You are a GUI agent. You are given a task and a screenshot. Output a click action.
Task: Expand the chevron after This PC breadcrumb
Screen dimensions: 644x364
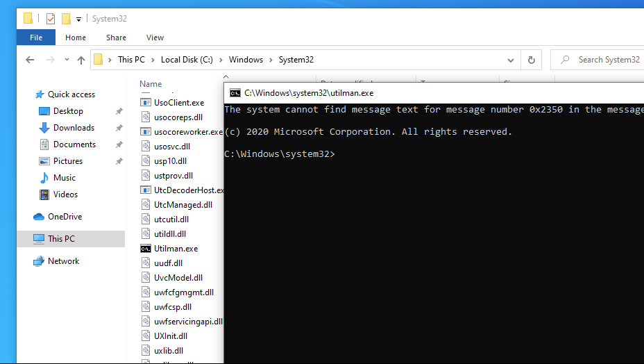click(153, 60)
